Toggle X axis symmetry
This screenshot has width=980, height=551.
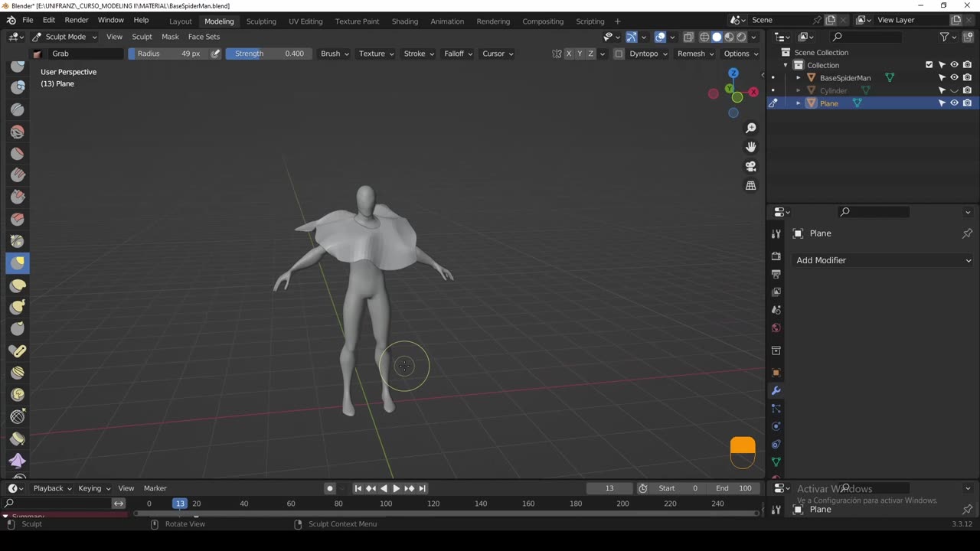click(568, 54)
